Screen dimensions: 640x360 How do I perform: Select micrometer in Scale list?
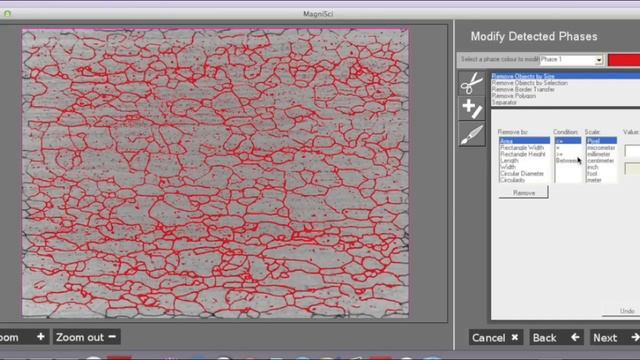(x=601, y=148)
